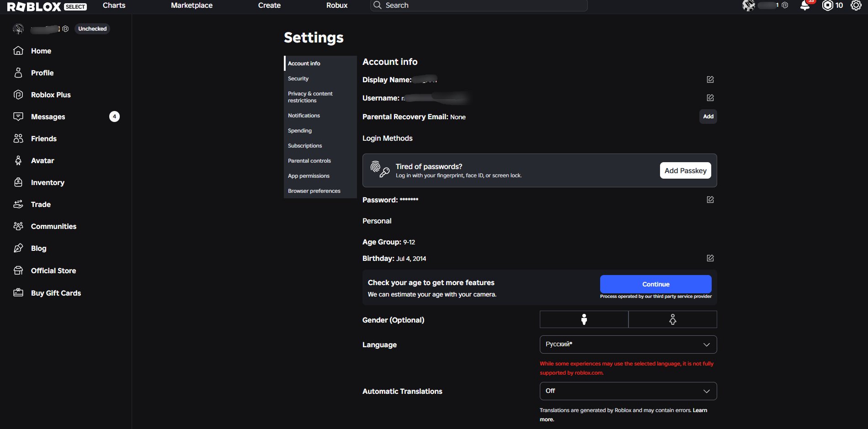The height and width of the screenshot is (429, 868).
Task: Open the Official Store sidebar link
Action: tap(53, 270)
